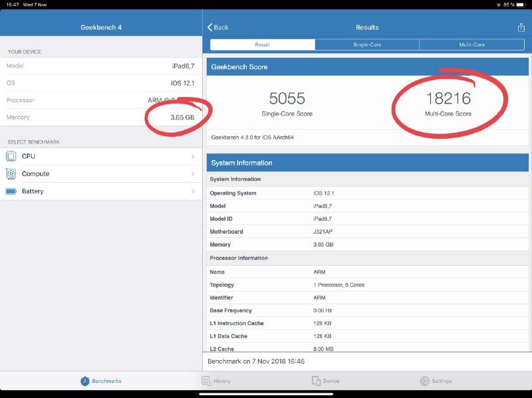Tap the Identifier label in Processor Information
This screenshot has height=398, width=532.
click(221, 298)
